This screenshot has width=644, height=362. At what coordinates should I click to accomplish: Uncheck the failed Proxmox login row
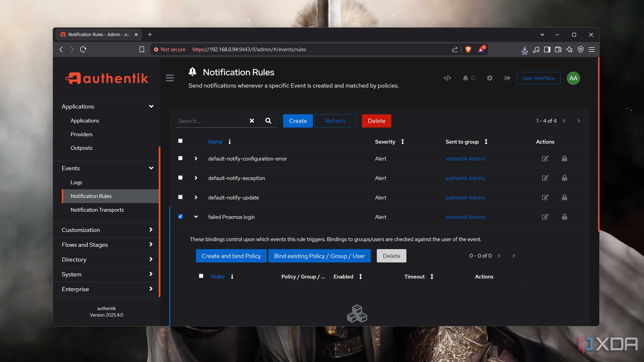[x=180, y=217]
